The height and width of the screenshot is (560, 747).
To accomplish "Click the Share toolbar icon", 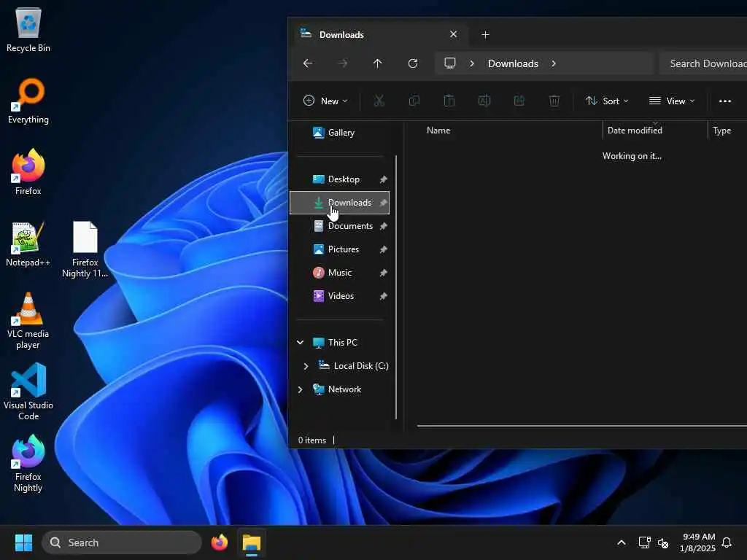I will pyautogui.click(x=519, y=101).
